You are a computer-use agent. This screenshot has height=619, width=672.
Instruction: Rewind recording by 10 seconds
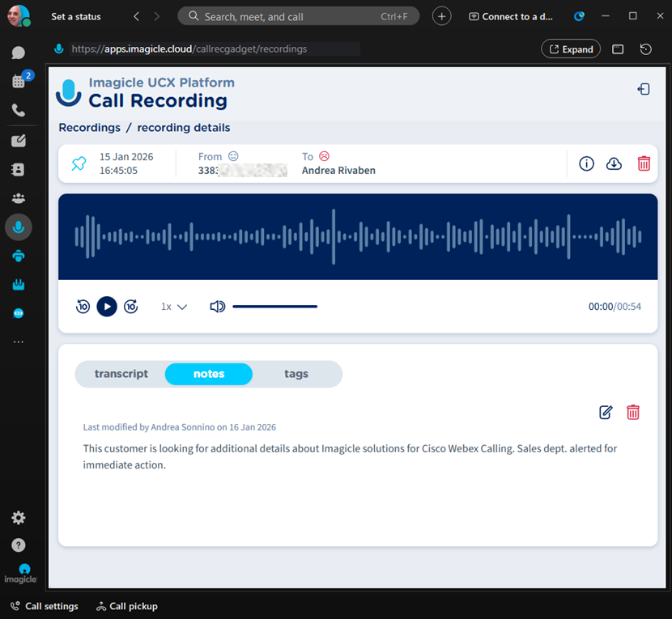click(83, 307)
